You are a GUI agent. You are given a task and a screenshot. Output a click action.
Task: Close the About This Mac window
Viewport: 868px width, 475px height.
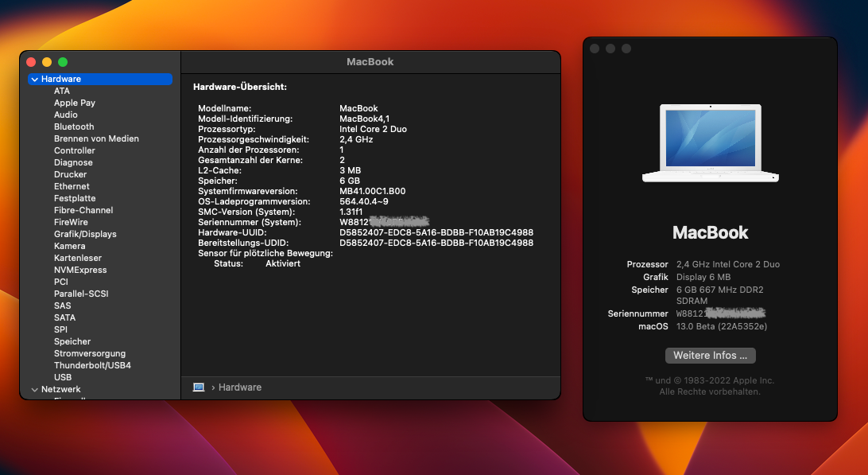[595, 49]
